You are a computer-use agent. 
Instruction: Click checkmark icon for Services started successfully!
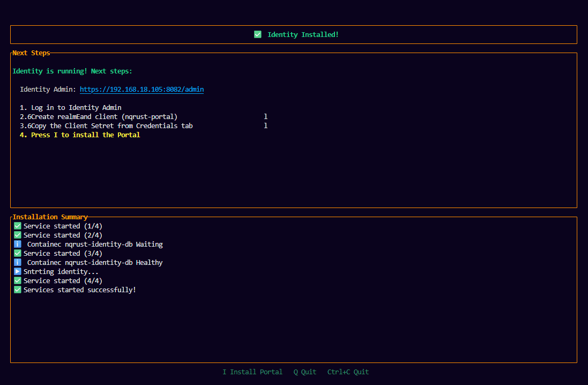point(18,290)
